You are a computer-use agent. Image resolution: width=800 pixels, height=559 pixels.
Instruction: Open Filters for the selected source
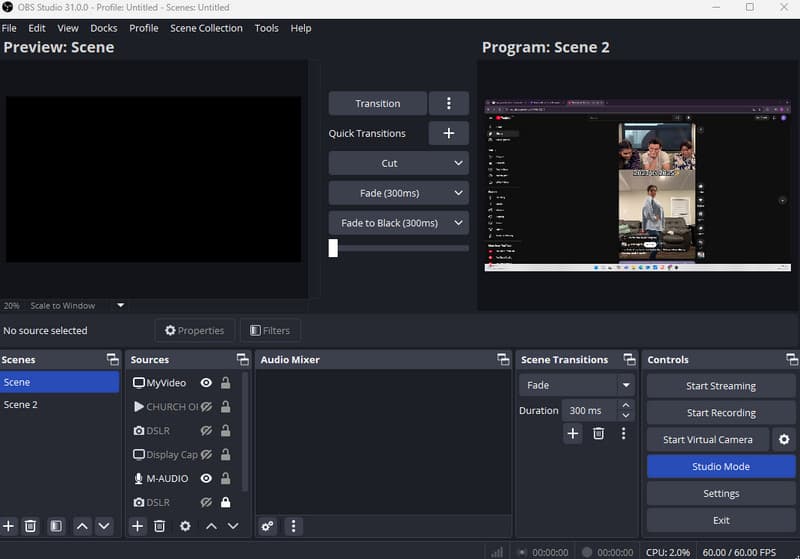pyautogui.click(x=270, y=331)
